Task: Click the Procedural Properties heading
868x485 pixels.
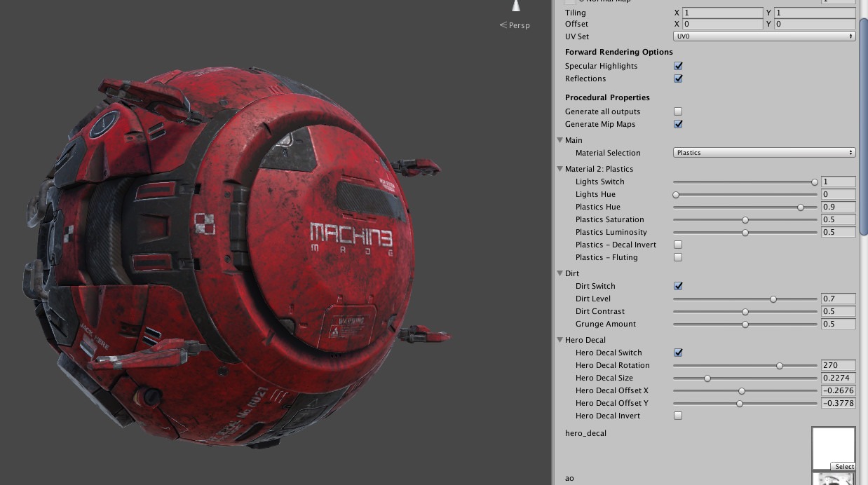Action: pyautogui.click(x=607, y=97)
